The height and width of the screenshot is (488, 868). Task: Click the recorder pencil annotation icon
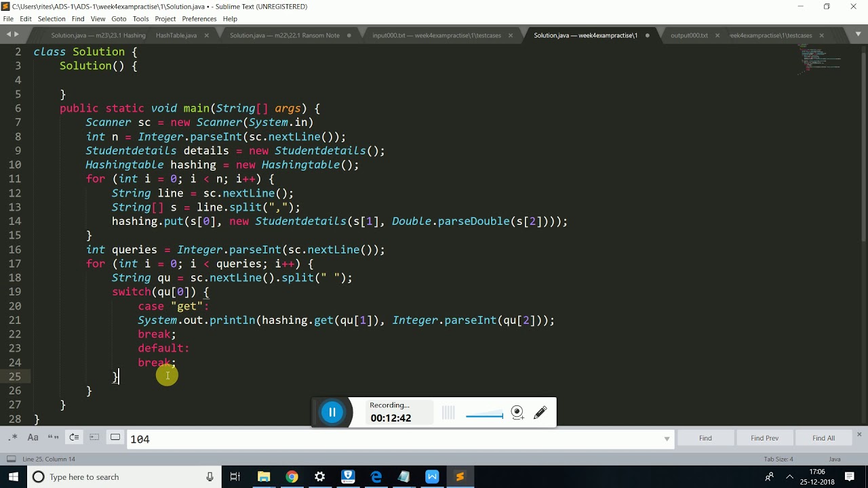(540, 412)
